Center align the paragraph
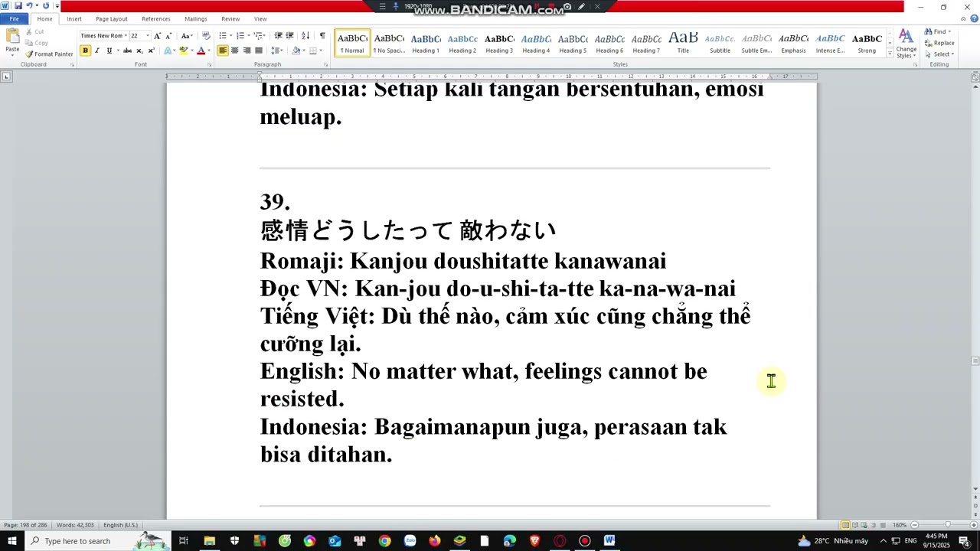980x551 pixels. (234, 51)
